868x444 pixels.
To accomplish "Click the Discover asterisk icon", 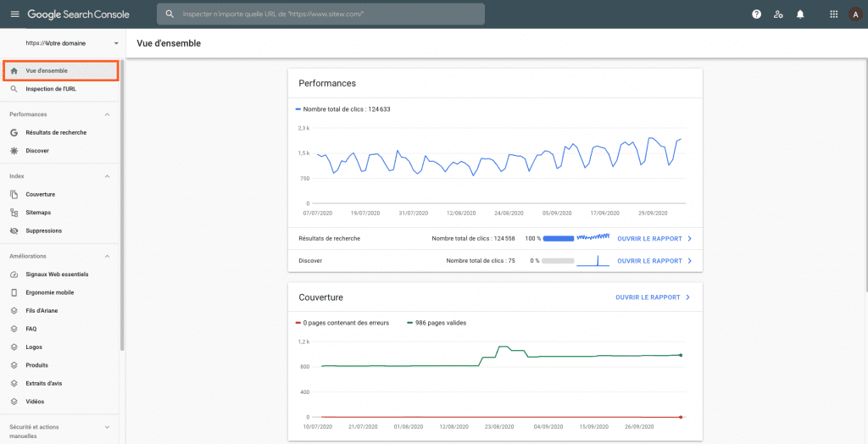I will pyautogui.click(x=14, y=151).
